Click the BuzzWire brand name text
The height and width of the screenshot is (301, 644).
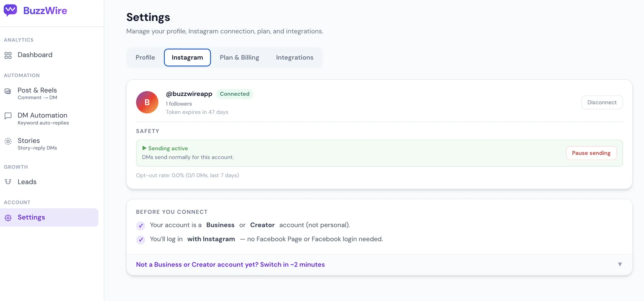(x=45, y=11)
